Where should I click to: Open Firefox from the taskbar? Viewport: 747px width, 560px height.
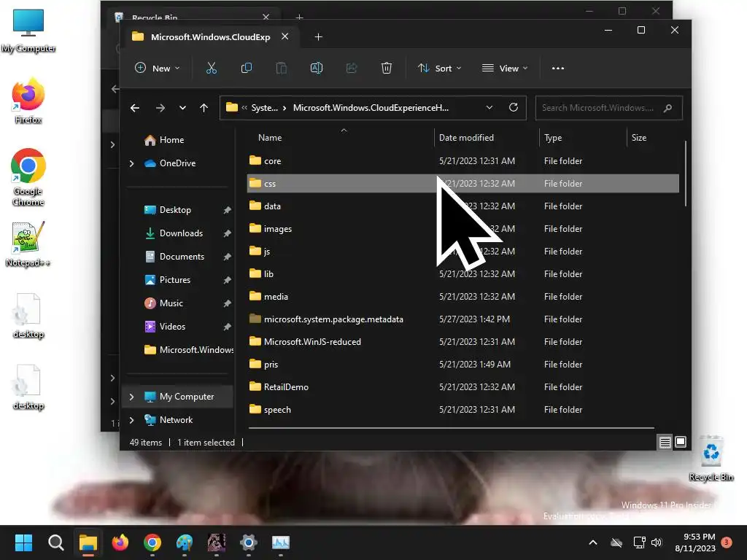120,542
